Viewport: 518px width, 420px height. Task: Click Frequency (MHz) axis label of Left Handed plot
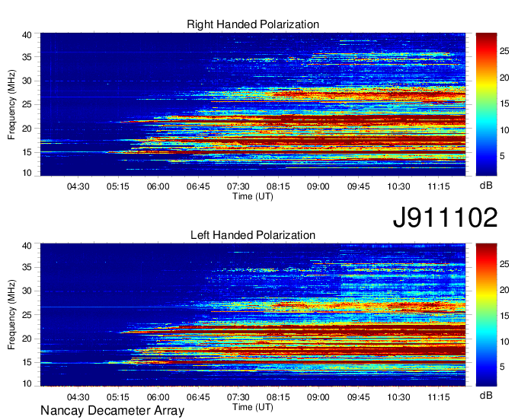(x=11, y=315)
